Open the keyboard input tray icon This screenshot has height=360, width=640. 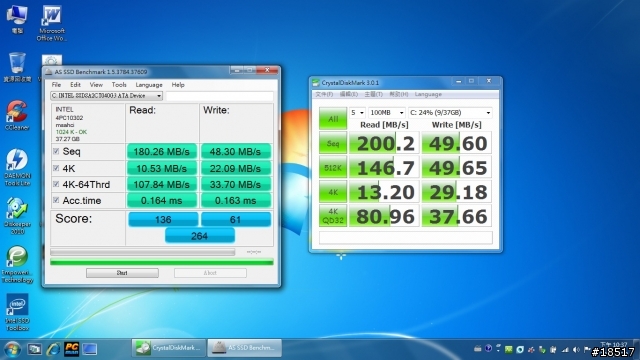point(478,349)
